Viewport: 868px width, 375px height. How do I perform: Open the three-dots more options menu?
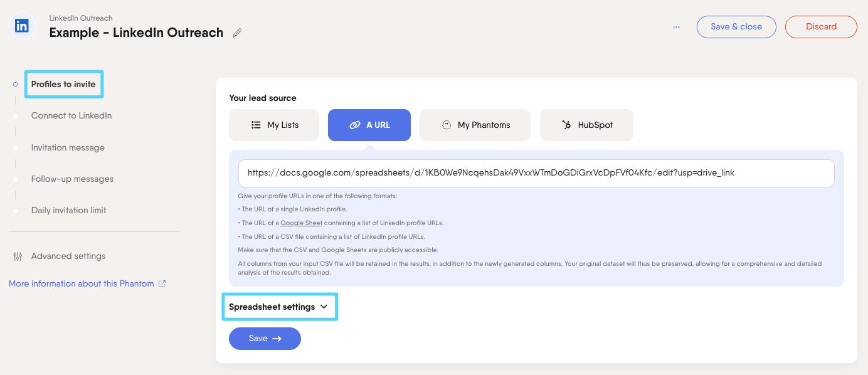point(676,27)
